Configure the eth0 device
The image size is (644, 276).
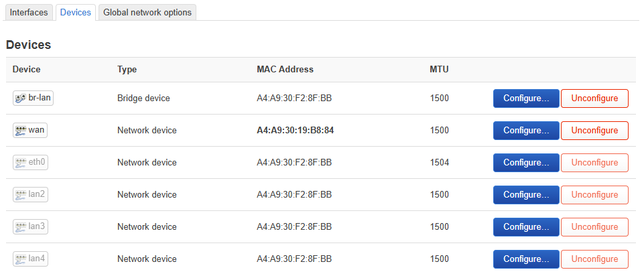[x=526, y=162]
